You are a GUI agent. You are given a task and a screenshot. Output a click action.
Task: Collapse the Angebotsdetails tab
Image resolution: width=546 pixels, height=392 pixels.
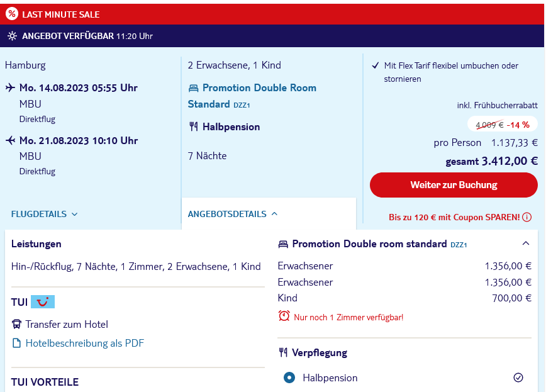[x=233, y=214]
